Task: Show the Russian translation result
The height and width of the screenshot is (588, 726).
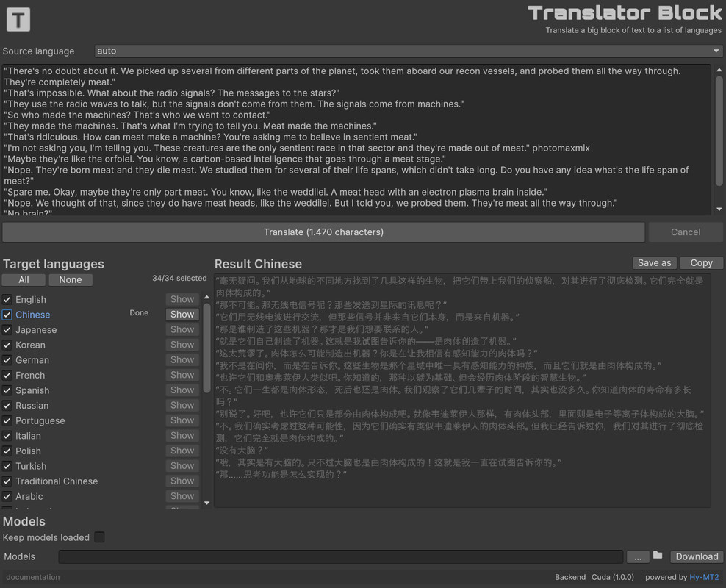Action: click(182, 405)
